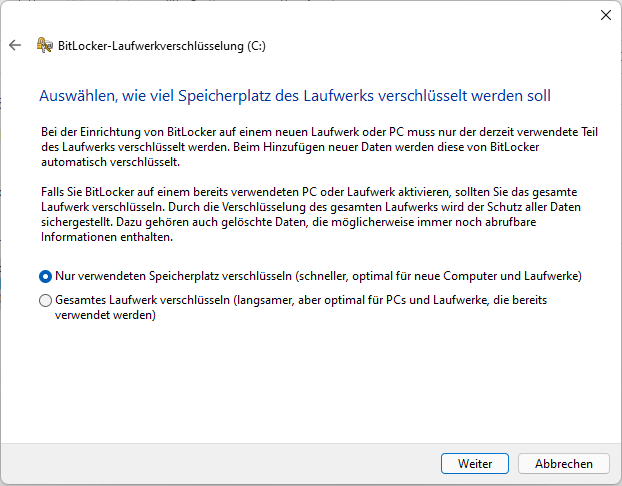Close the BitLocker dialog window
622x486 pixels.
605,15
